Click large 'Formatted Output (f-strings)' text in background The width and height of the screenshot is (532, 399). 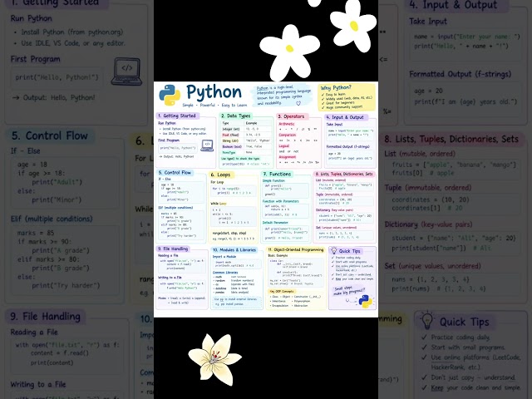(460, 74)
